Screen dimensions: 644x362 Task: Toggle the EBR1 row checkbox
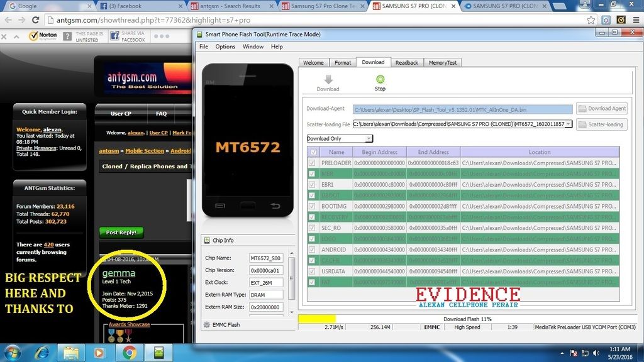tap(312, 185)
